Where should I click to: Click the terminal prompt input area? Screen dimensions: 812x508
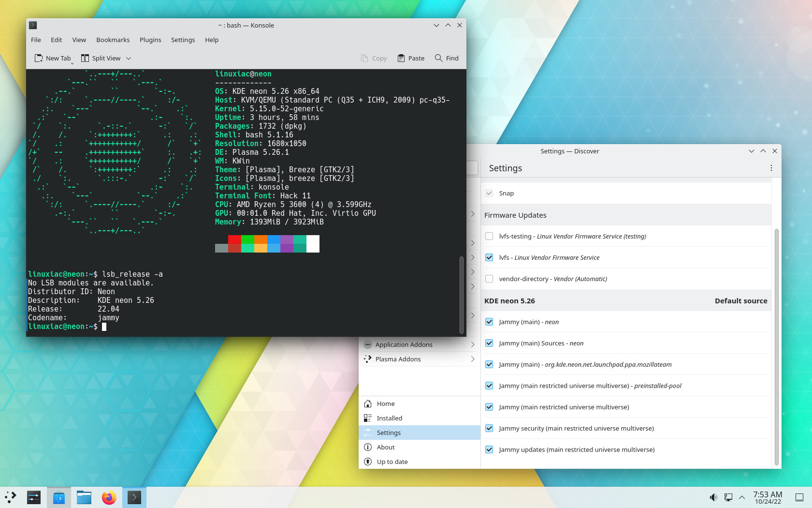click(x=104, y=327)
